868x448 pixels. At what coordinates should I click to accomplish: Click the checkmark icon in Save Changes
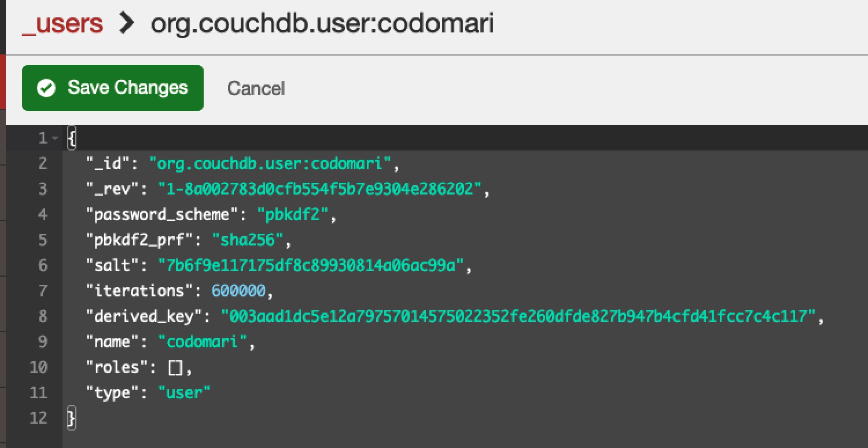(46, 88)
